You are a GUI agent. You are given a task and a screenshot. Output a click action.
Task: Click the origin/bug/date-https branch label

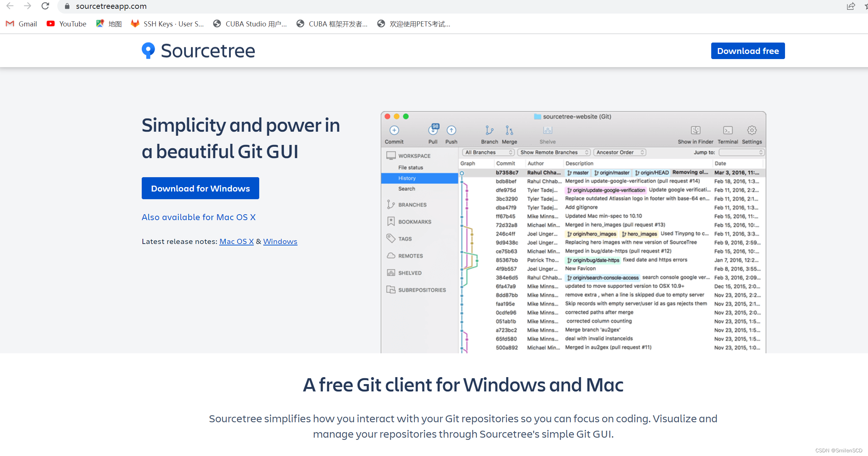pos(593,260)
